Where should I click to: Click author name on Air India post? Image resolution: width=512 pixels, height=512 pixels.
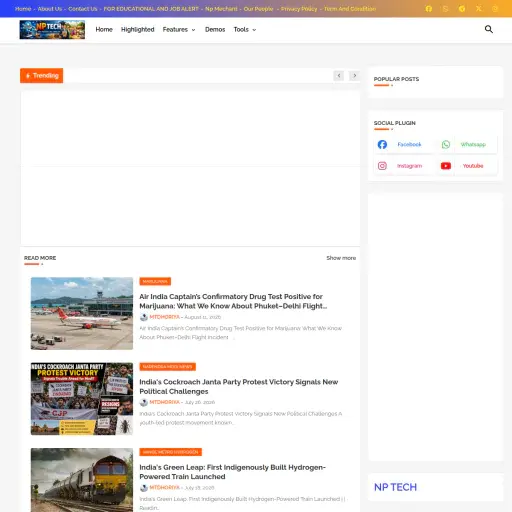[164, 317]
